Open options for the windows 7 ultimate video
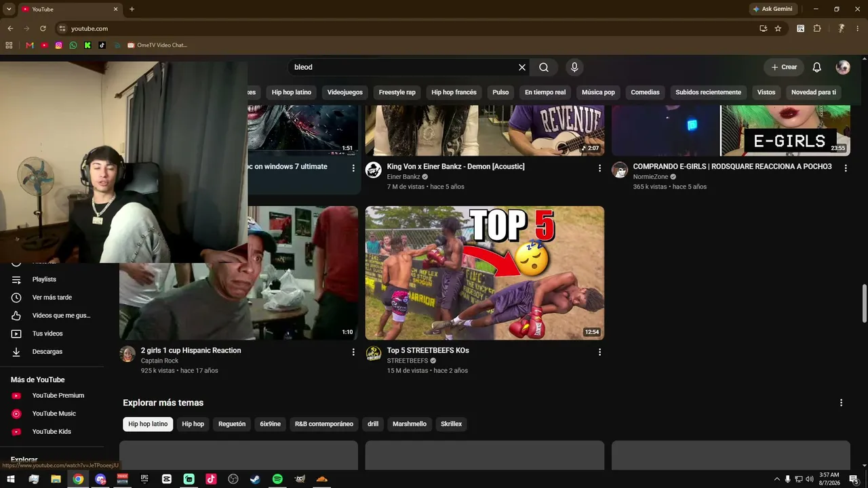Screen dimensions: 868x488 pos(353,168)
